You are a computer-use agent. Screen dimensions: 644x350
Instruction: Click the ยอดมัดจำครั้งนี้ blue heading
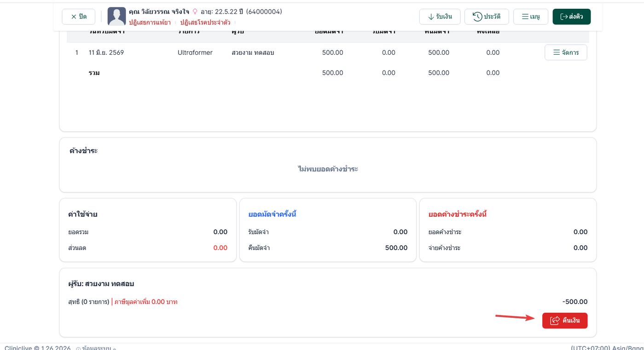[x=272, y=214]
